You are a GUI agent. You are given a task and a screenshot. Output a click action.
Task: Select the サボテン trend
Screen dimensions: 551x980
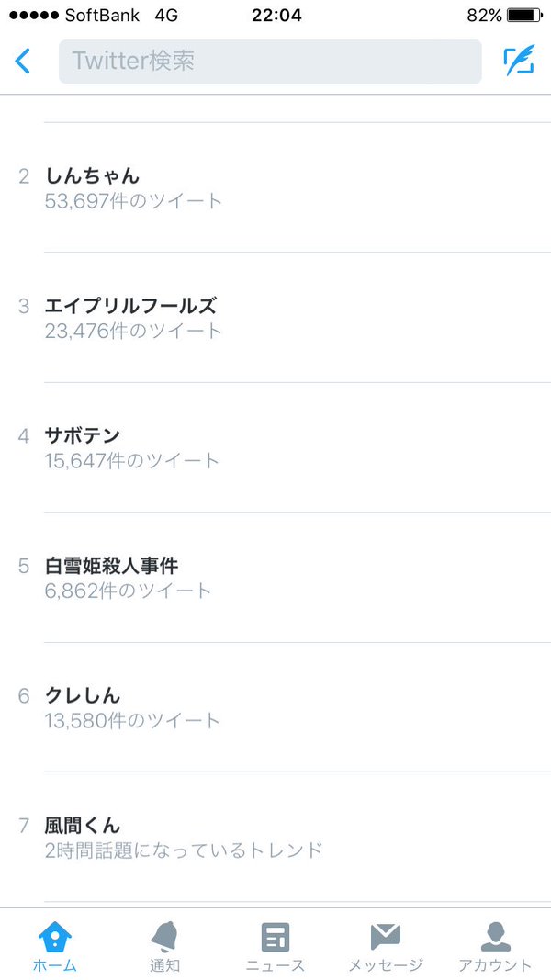coord(83,435)
